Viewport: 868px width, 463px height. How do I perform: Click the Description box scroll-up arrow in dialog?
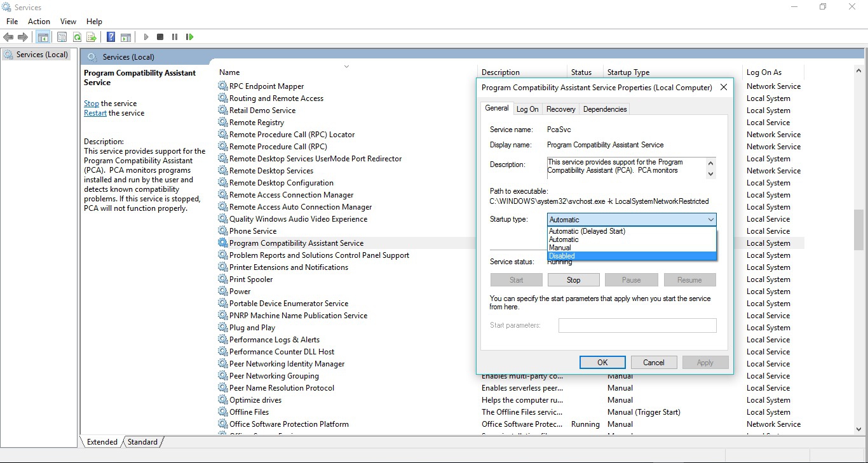[710, 163]
